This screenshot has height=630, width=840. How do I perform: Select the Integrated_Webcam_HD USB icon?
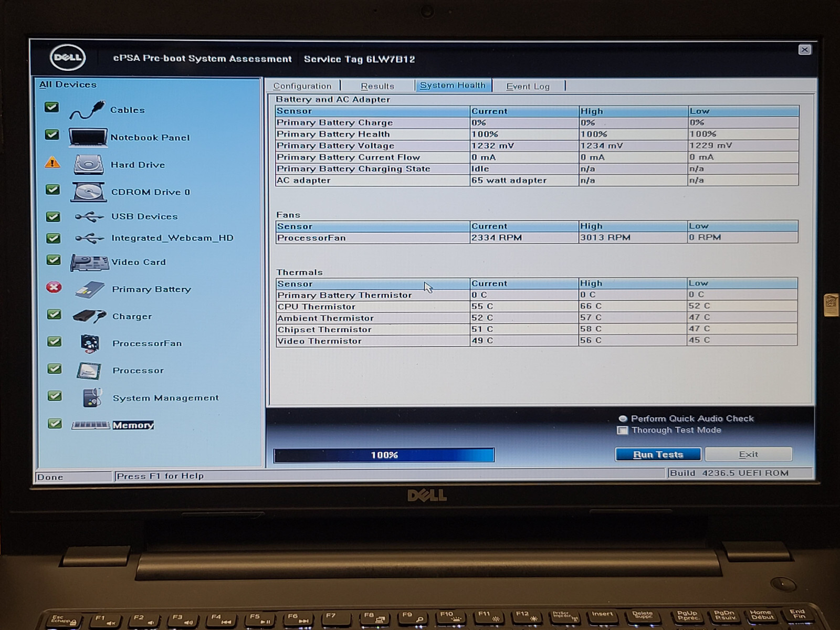(89, 238)
